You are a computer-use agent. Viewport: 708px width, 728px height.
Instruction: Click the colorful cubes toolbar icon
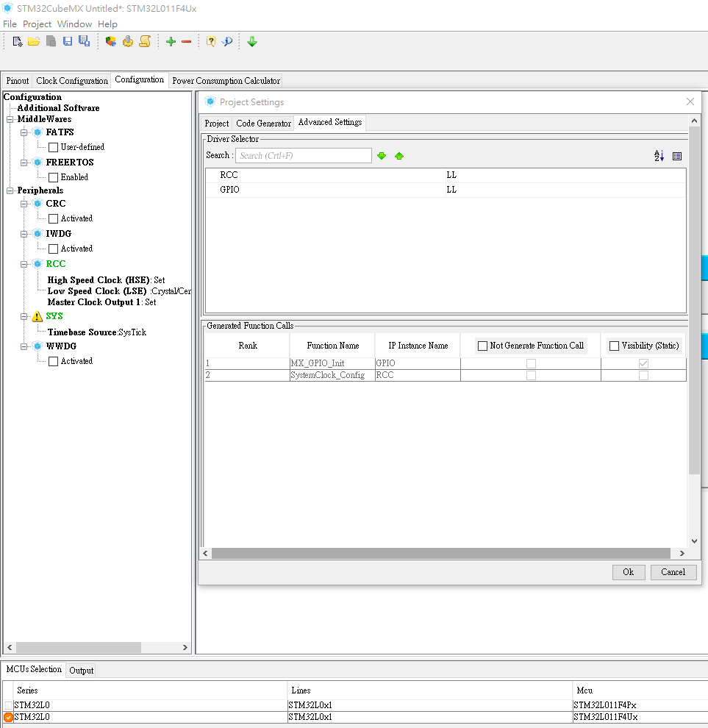110,42
